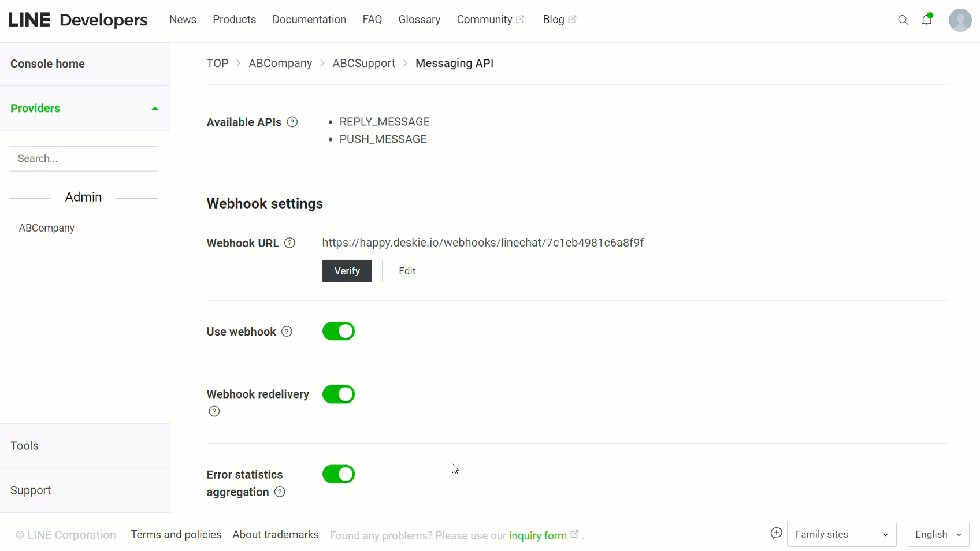Open the notifications bell icon
Viewport: 980px width, 551px height.
927,20
